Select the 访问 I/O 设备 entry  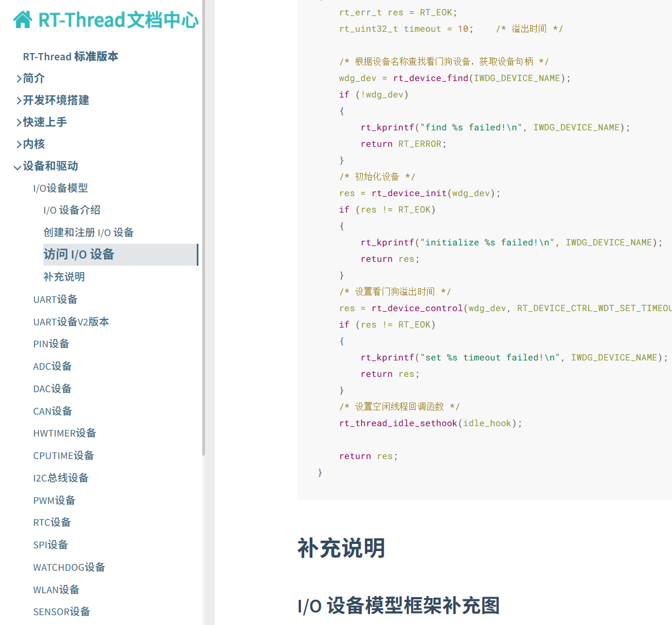(79, 255)
